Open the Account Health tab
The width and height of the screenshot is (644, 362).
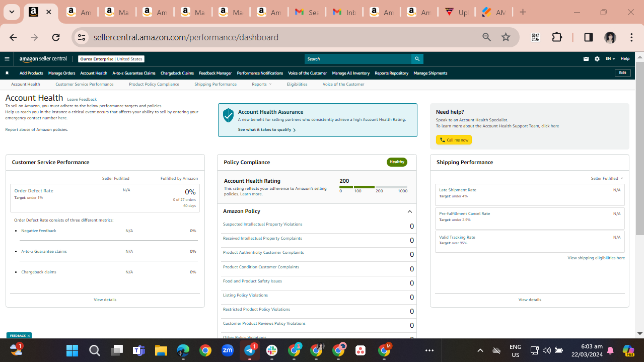tap(26, 84)
